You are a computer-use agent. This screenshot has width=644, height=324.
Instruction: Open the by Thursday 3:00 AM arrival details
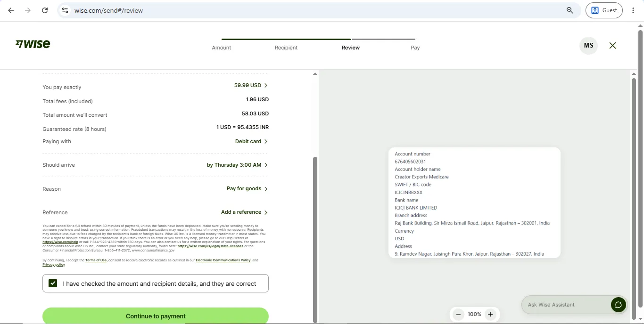coord(237,165)
